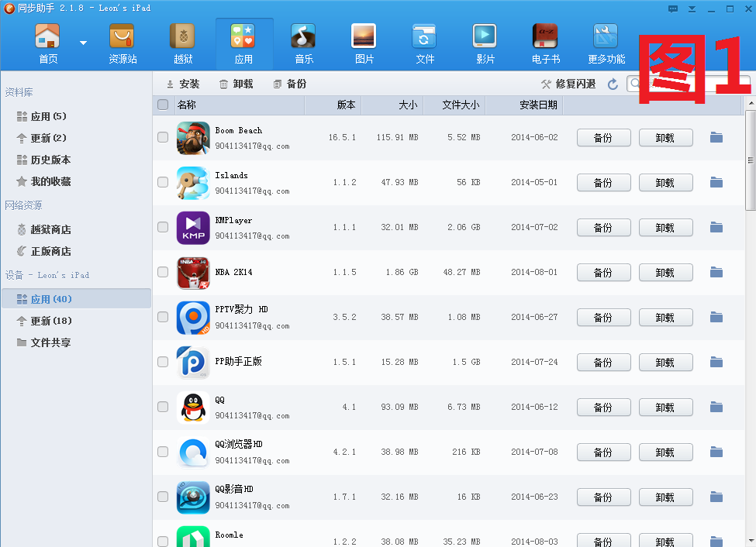Screen dimensions: 756x547
Task: Select device 更新 (18) item
Action: (x=44, y=321)
